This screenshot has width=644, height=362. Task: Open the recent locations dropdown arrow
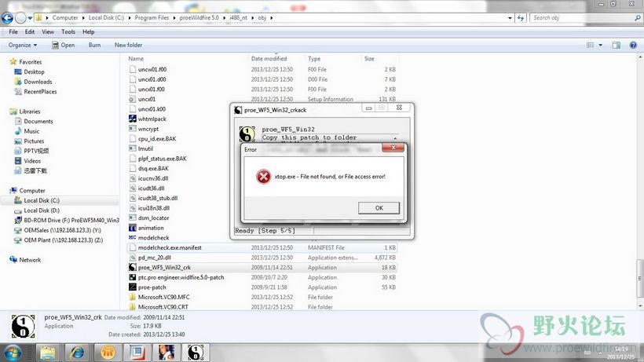point(30,18)
